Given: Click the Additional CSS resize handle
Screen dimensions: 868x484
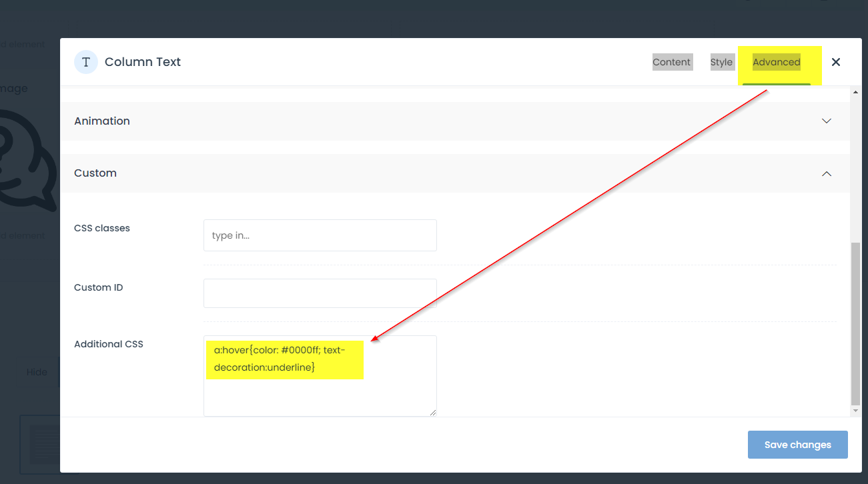Looking at the screenshot, I should pyautogui.click(x=433, y=413).
